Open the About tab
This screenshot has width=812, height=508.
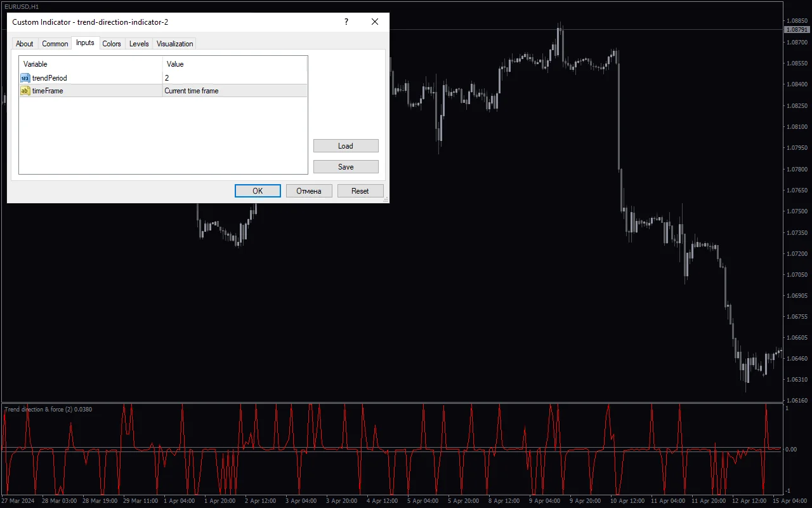coord(25,44)
